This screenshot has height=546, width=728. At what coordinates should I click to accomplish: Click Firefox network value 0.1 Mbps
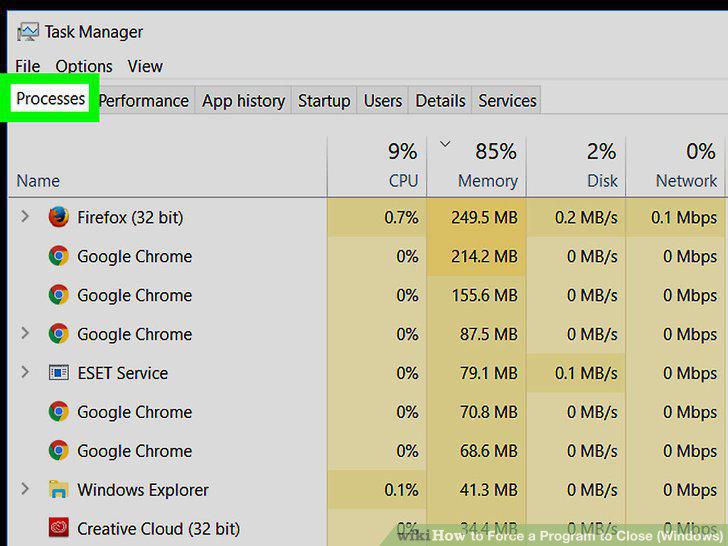(x=684, y=217)
